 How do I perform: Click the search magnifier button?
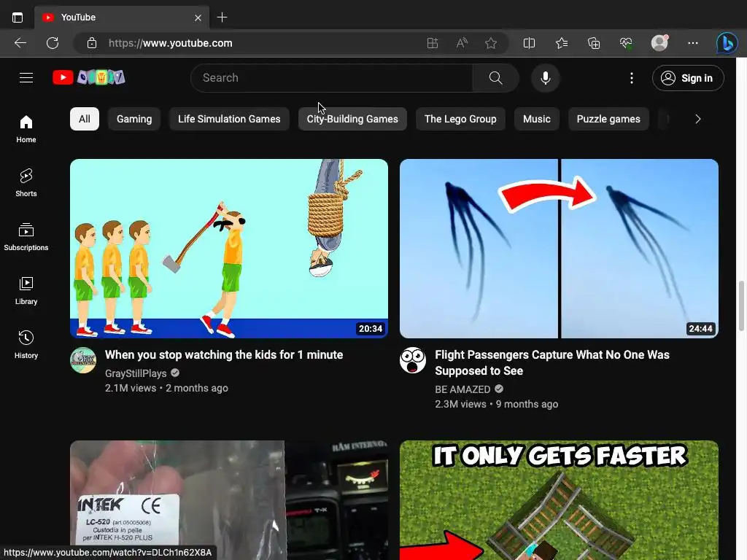495,77
